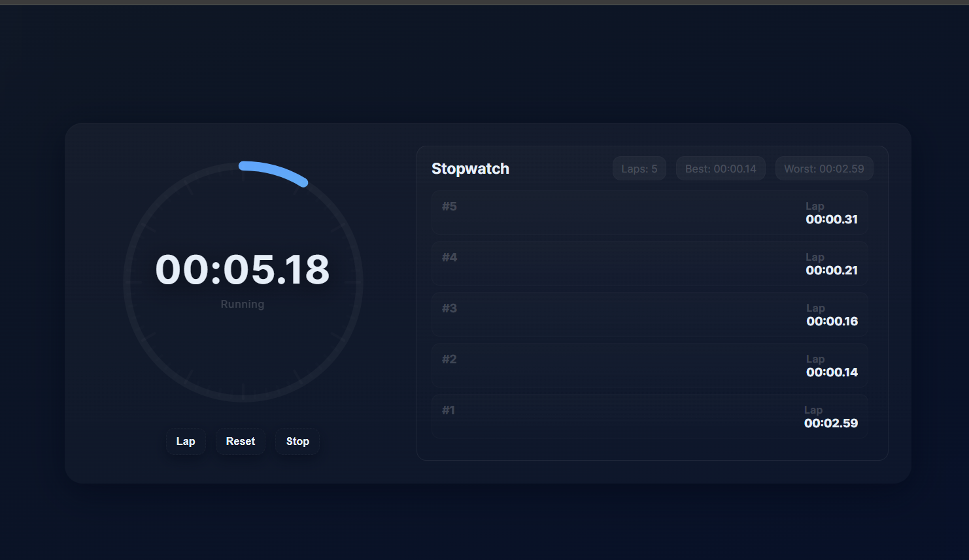Viewport: 969px width, 560px height.
Task: Stop the running stopwatch
Action: pyautogui.click(x=297, y=441)
